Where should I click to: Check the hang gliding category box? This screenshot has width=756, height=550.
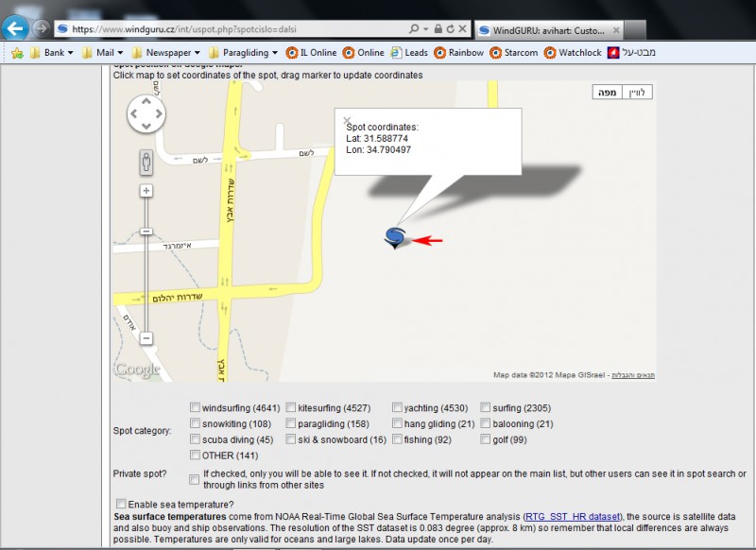tap(397, 423)
